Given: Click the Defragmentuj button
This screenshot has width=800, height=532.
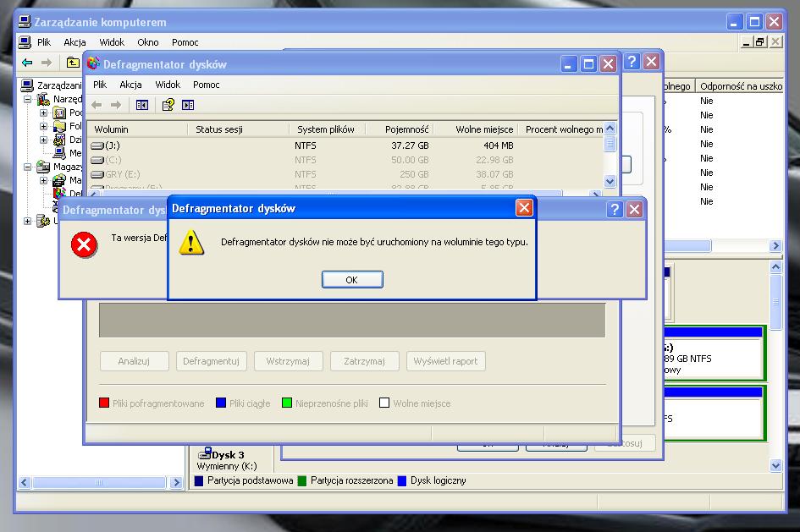Looking at the screenshot, I should coord(212,361).
